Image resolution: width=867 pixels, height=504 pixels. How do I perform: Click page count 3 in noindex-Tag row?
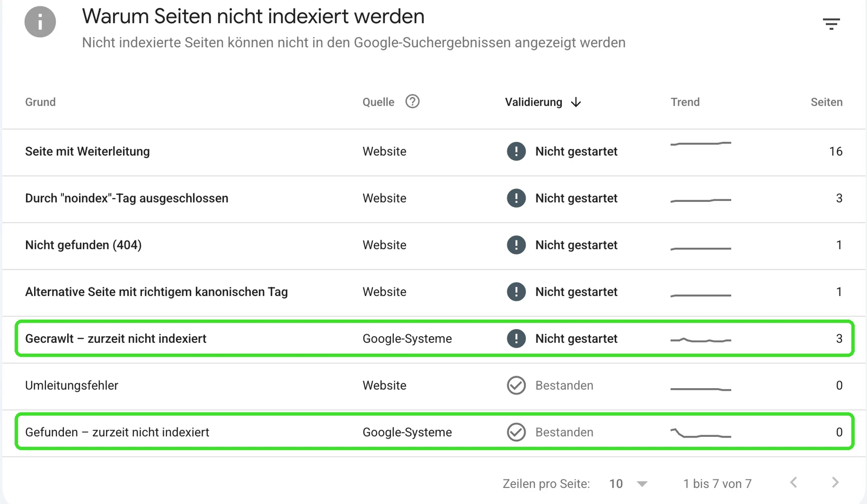pyautogui.click(x=839, y=198)
